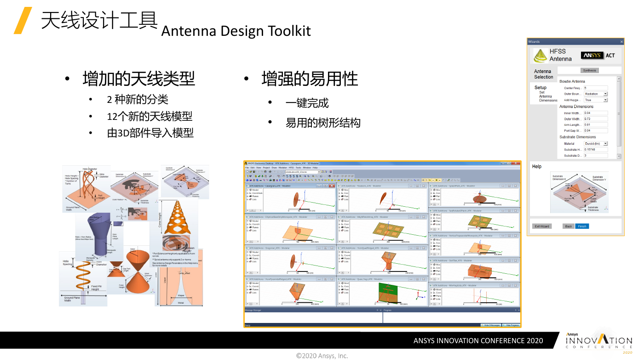Click the wizard scrollbar down arrow
Viewport: 644px width, 362px height.
coord(619,157)
